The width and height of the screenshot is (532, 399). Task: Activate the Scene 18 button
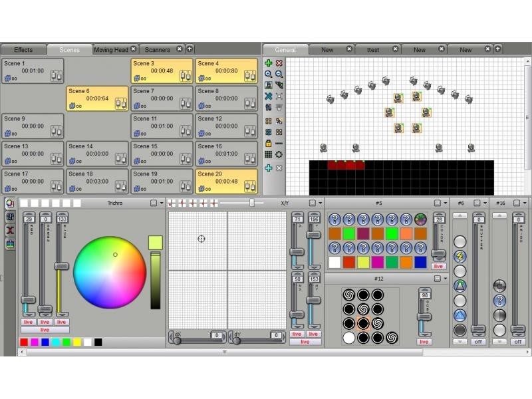(97, 181)
